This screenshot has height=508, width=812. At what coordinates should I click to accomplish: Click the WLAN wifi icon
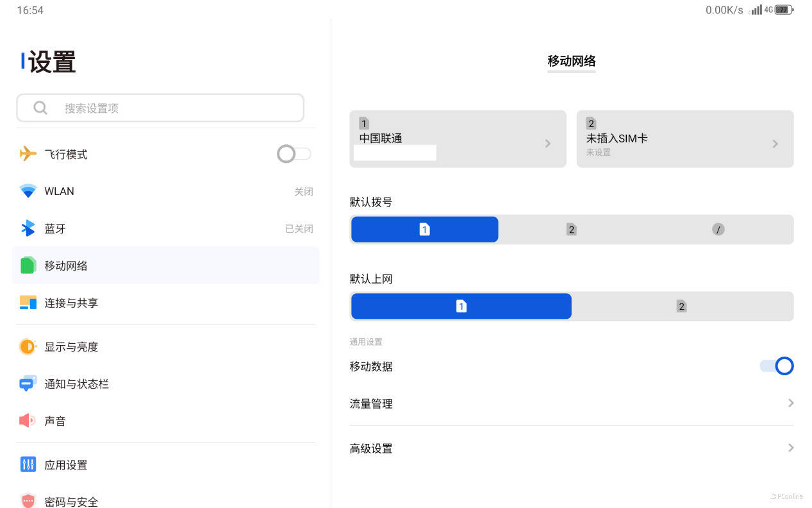coord(28,191)
